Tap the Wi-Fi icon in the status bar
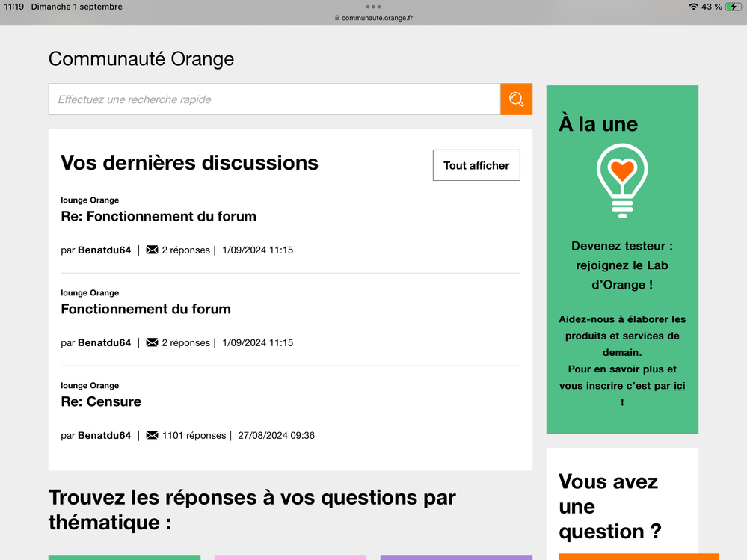The image size is (747, 560). pos(693,7)
